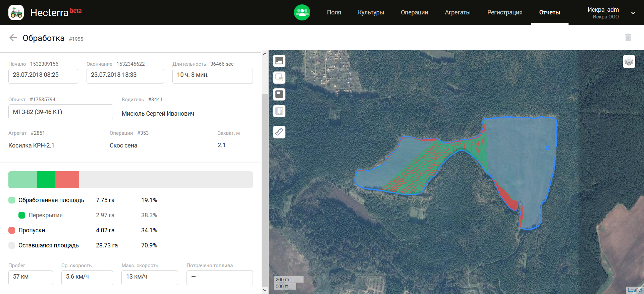Open the МТЗ-82 (39-46 КТ) object field
644x294 pixels.
[x=61, y=112]
